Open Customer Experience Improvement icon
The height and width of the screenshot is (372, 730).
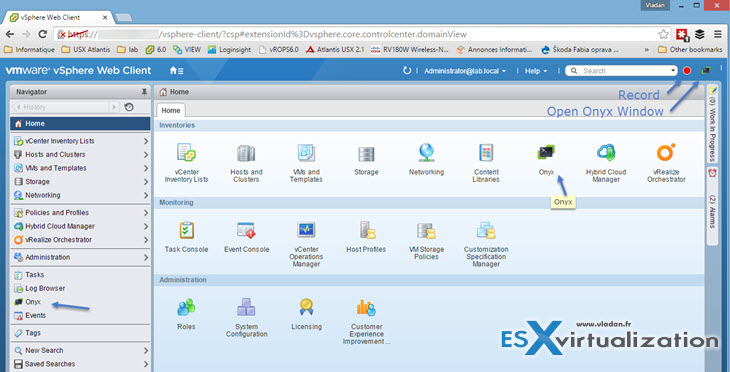[366, 307]
